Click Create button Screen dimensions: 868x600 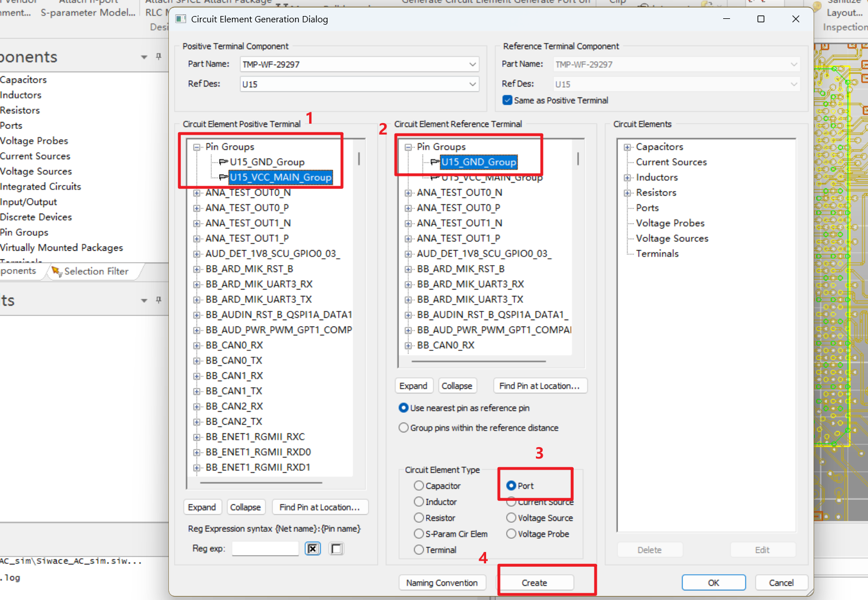tap(534, 583)
